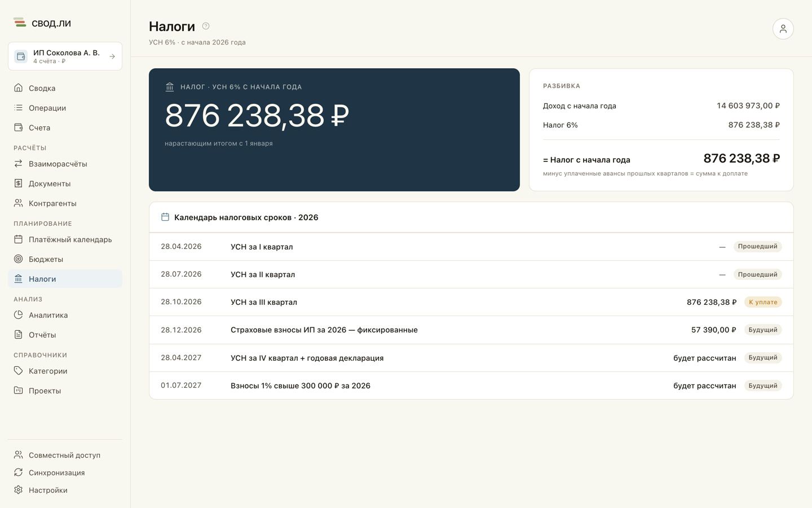This screenshot has height=508, width=812.
Task: Click УСН за IV квартал + годовая декларация
Action: click(x=307, y=358)
